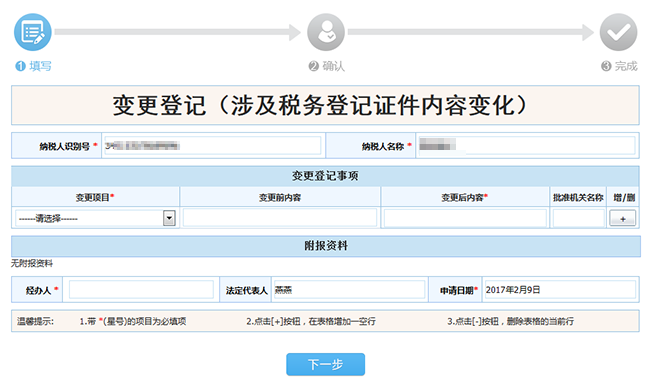650x381 pixels.
Task: Click the 增/删 column header
Action: 624,197
